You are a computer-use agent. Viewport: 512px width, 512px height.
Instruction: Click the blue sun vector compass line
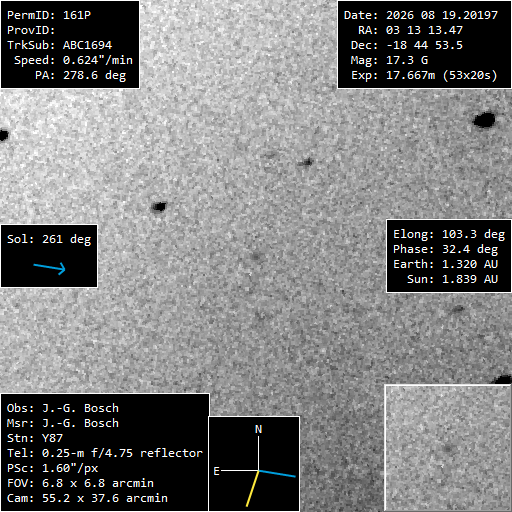(277, 473)
